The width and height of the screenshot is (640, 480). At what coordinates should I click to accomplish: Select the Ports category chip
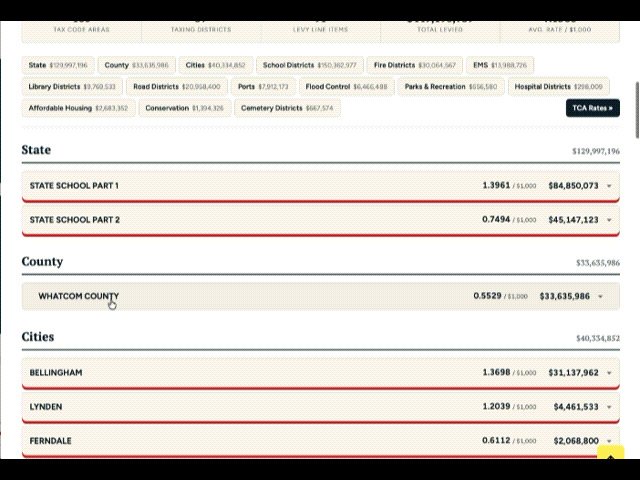(x=263, y=87)
